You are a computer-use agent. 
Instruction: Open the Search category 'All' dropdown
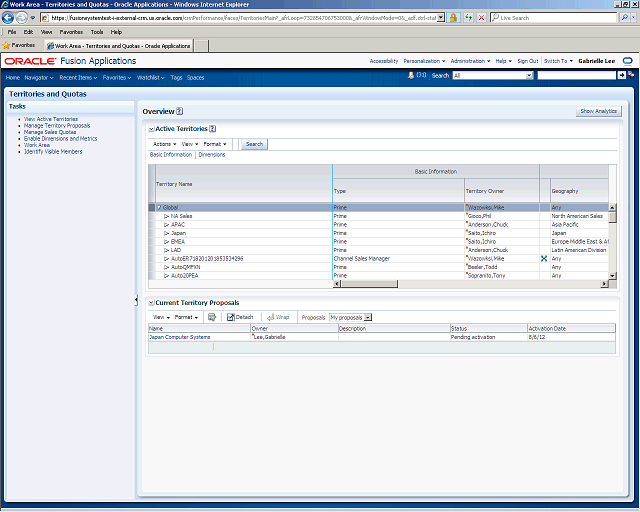click(x=529, y=75)
